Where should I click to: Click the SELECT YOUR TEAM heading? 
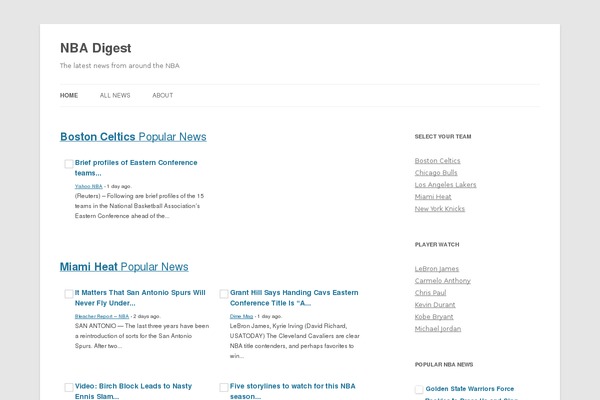coord(443,137)
